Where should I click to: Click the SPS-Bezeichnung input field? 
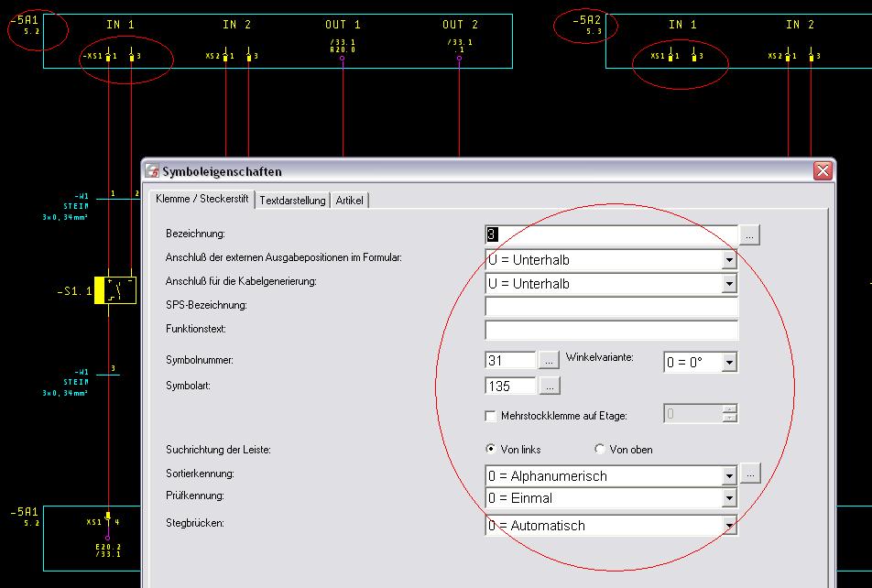point(611,307)
